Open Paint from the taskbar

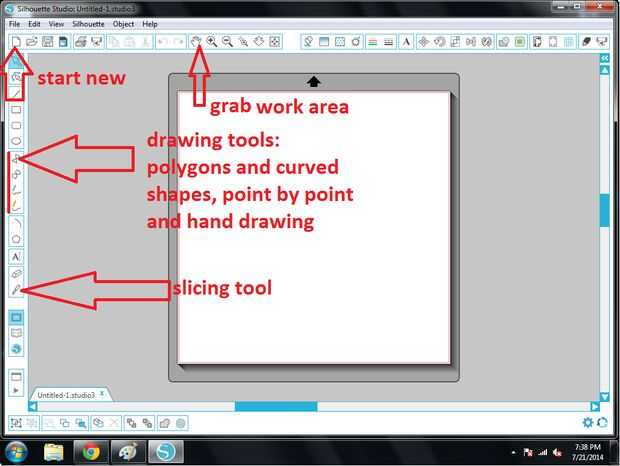(128, 452)
